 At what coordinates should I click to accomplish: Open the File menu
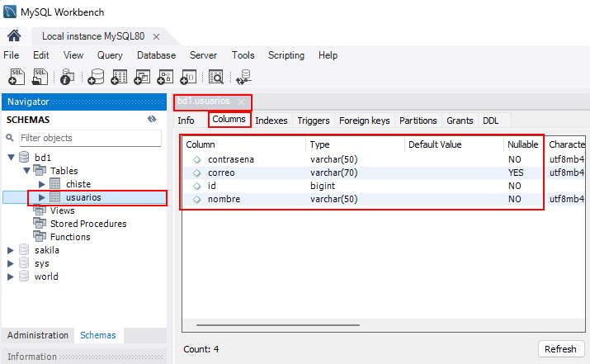pyautogui.click(x=12, y=55)
